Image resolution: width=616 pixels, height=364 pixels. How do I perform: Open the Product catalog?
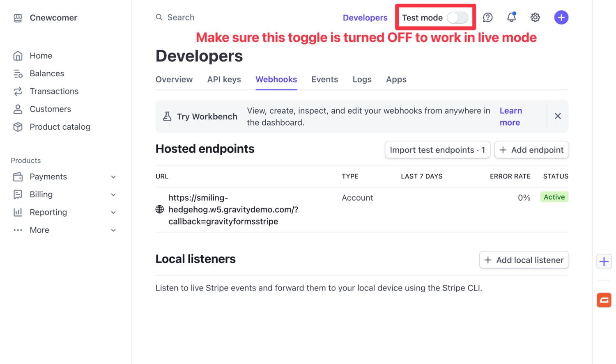(x=60, y=127)
